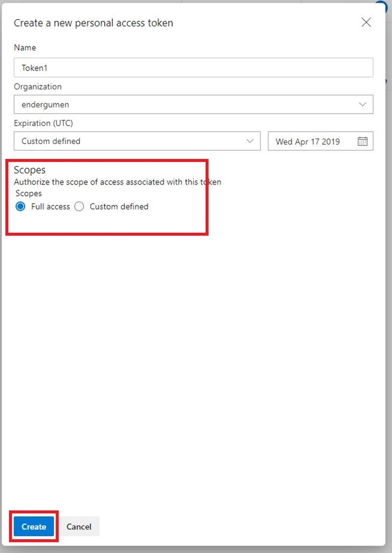Click the Wed Apr 17 2019 date field
Screen dimensions: 392x553
point(311,141)
